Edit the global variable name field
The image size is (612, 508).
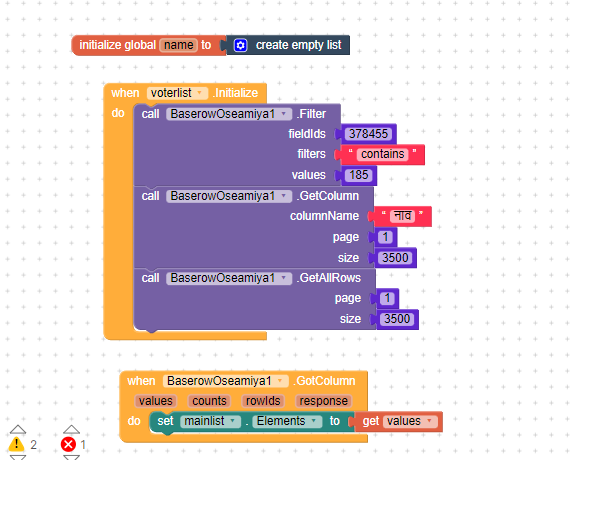point(178,45)
